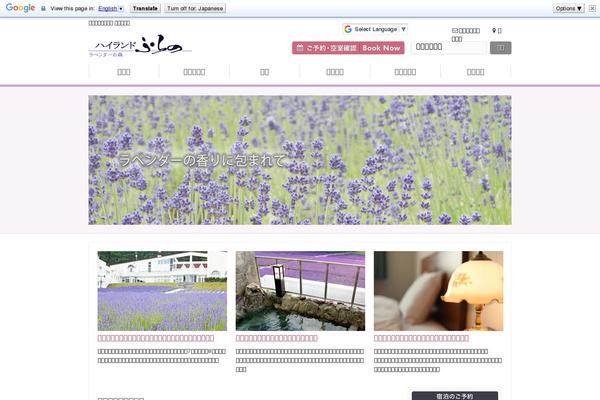600x400 pixels.
Task: Open the second item in main navigation bar
Action: coord(194,72)
